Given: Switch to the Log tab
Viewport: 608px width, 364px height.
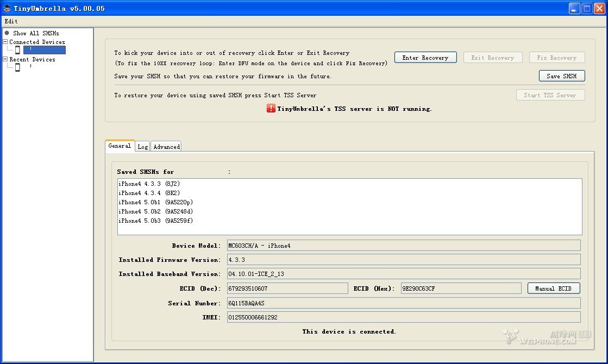Looking at the screenshot, I should coord(143,147).
